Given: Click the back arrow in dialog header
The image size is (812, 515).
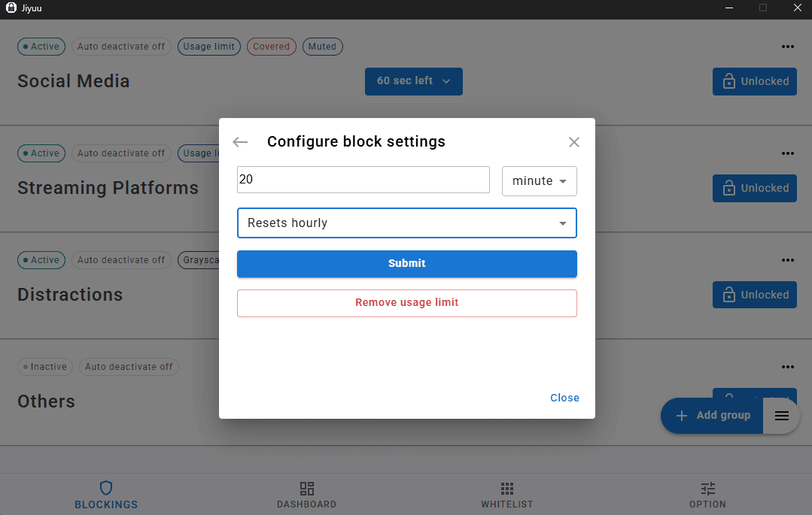Looking at the screenshot, I should coord(240,142).
